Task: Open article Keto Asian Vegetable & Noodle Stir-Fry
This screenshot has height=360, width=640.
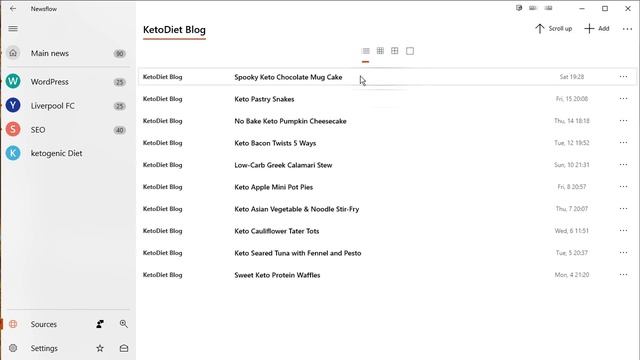Action: (x=297, y=209)
